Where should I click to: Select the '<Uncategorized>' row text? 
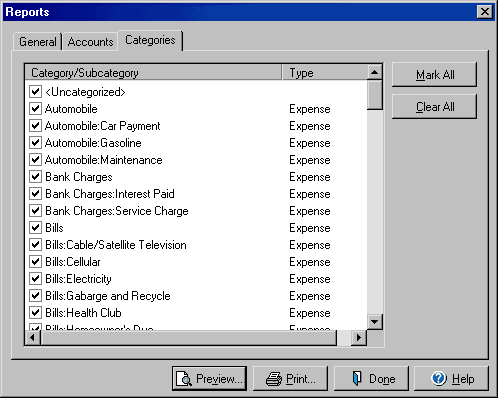[85, 92]
